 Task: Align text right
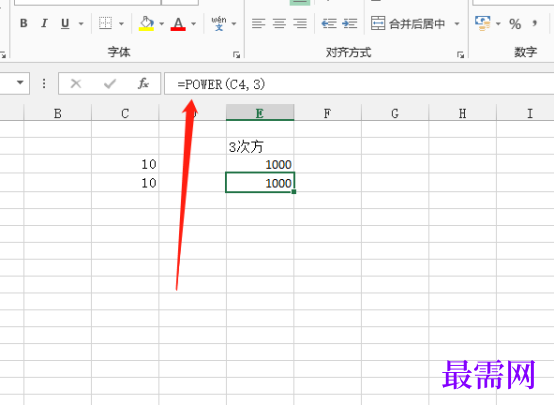click(300, 24)
